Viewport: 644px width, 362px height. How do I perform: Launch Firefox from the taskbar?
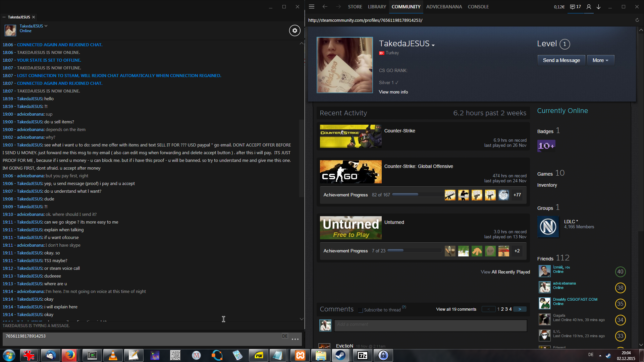[70, 355]
